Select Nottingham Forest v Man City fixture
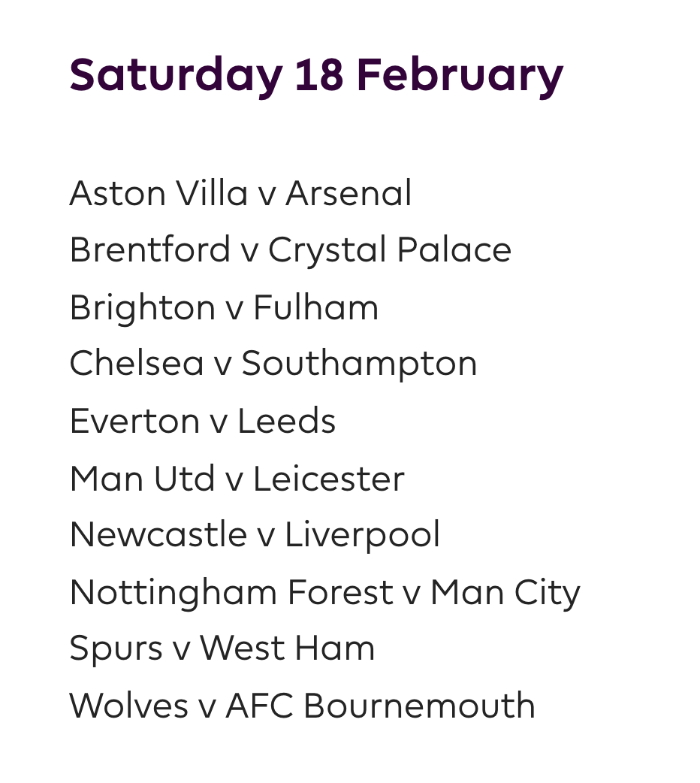This screenshot has width=700, height=783. pos(324,592)
